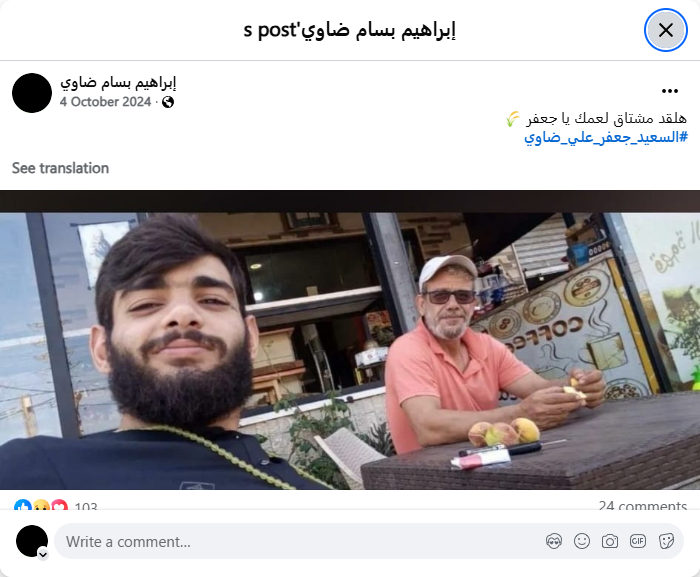Open the emoji picker in comment box

click(582, 541)
